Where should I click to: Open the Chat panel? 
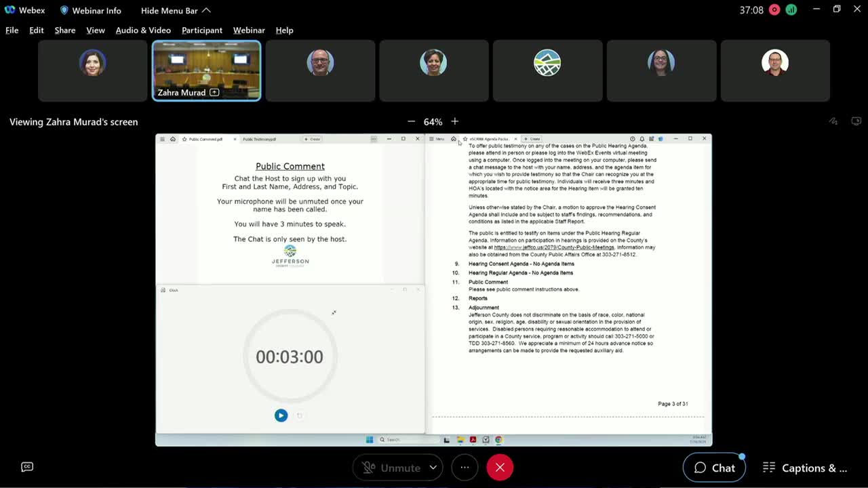pyautogui.click(x=714, y=468)
